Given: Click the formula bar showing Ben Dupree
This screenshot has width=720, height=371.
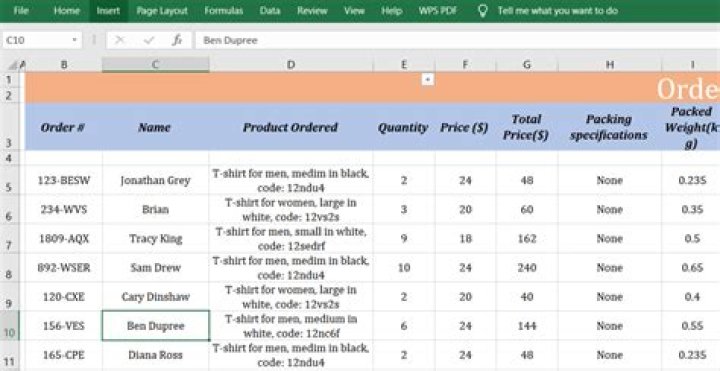Looking at the screenshot, I should click(457, 40).
